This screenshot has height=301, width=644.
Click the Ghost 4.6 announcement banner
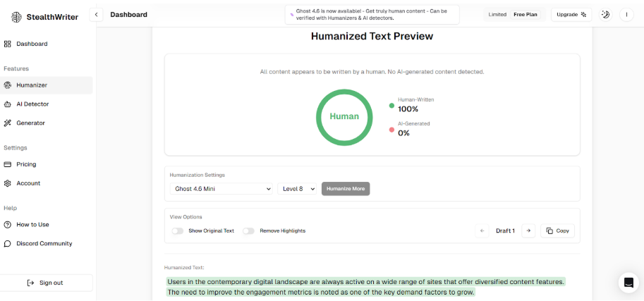pos(372,15)
